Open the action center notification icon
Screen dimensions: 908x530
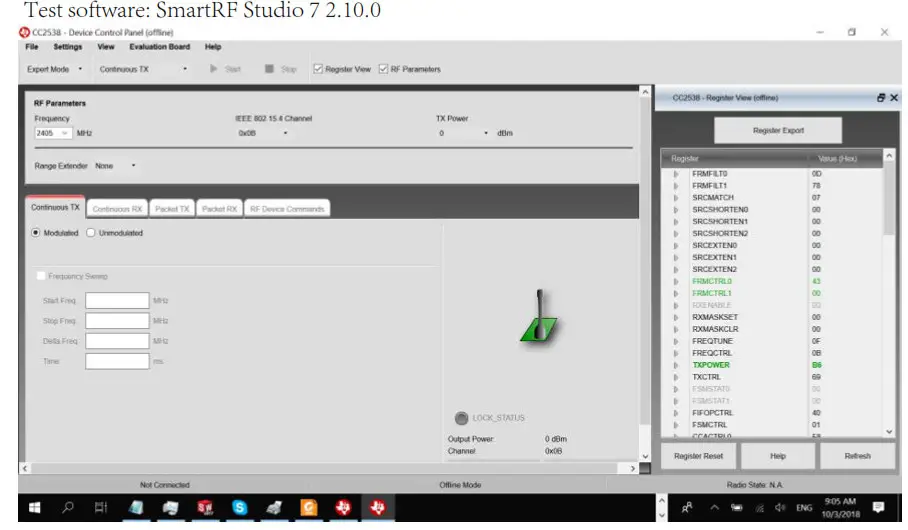(878, 508)
